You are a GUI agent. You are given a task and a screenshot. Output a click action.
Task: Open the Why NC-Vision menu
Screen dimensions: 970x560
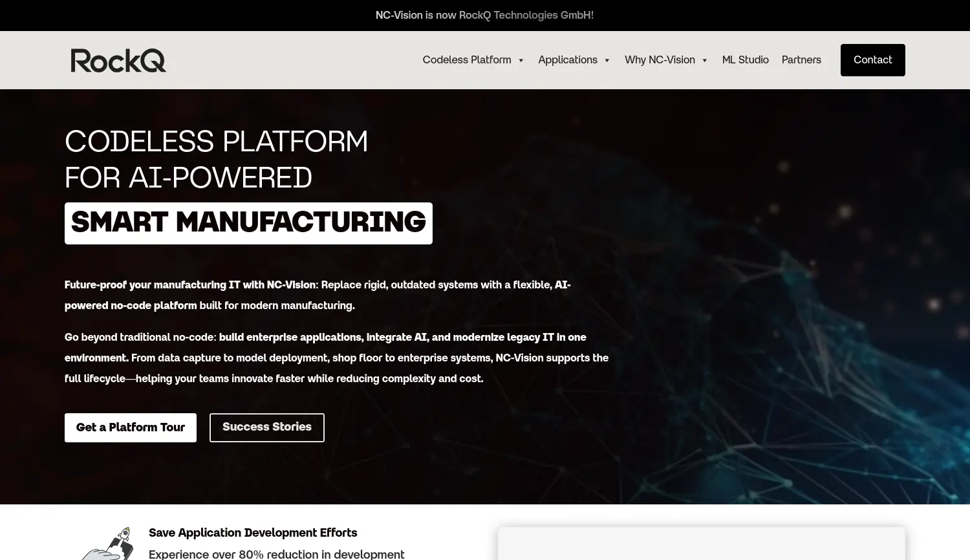(660, 60)
